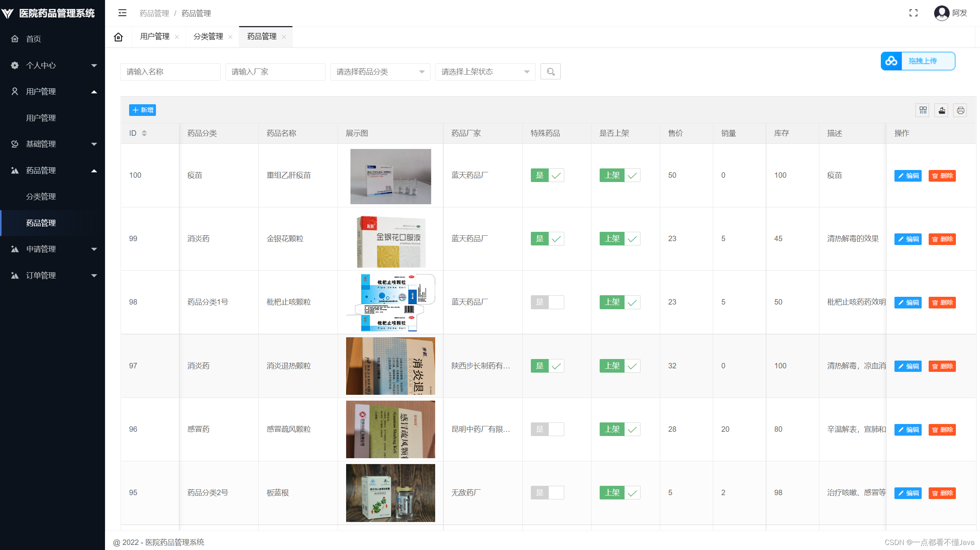Turn off special drug switch for 重组乙肝疫苗
The height and width of the screenshot is (550, 980).
(547, 175)
